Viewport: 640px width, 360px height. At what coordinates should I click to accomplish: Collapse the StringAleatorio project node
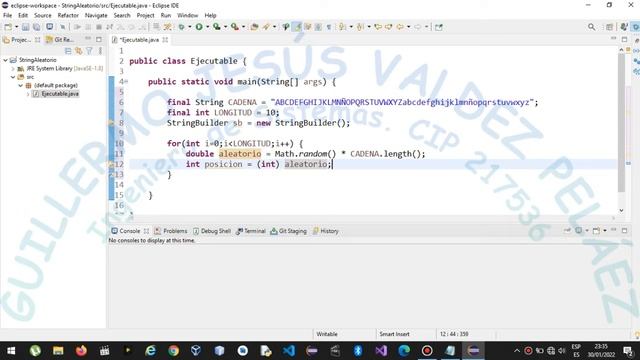pos(5,60)
